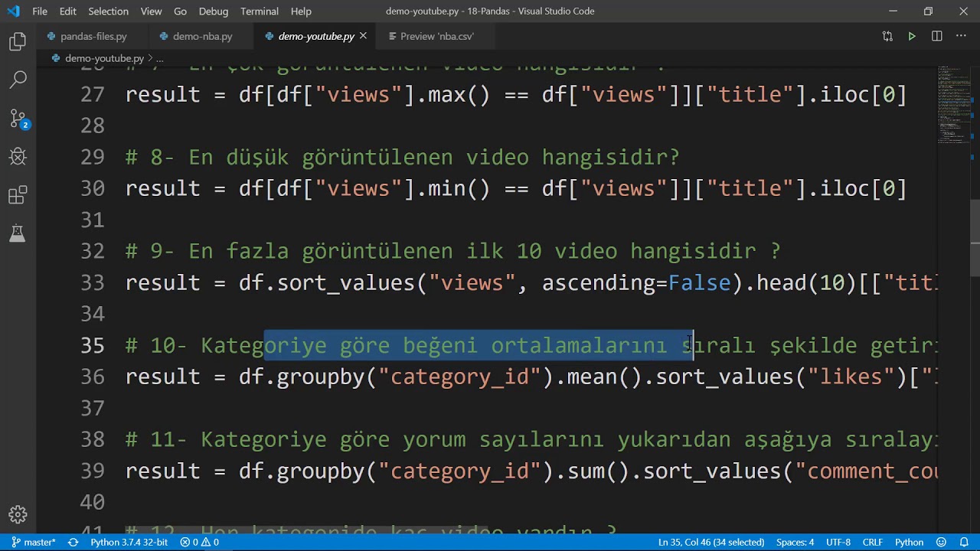
Task: Open the Help menu
Action: 301,11
